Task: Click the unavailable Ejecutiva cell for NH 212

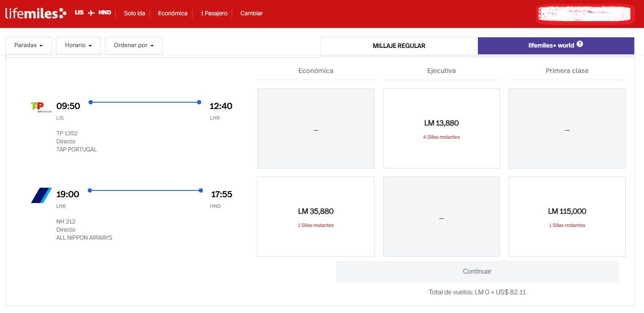Action: 441,216
